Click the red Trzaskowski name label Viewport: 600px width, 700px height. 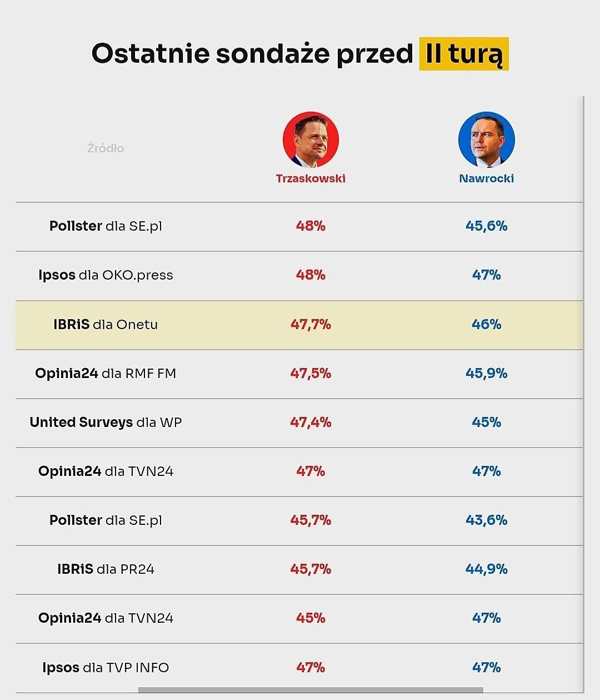[x=311, y=178]
